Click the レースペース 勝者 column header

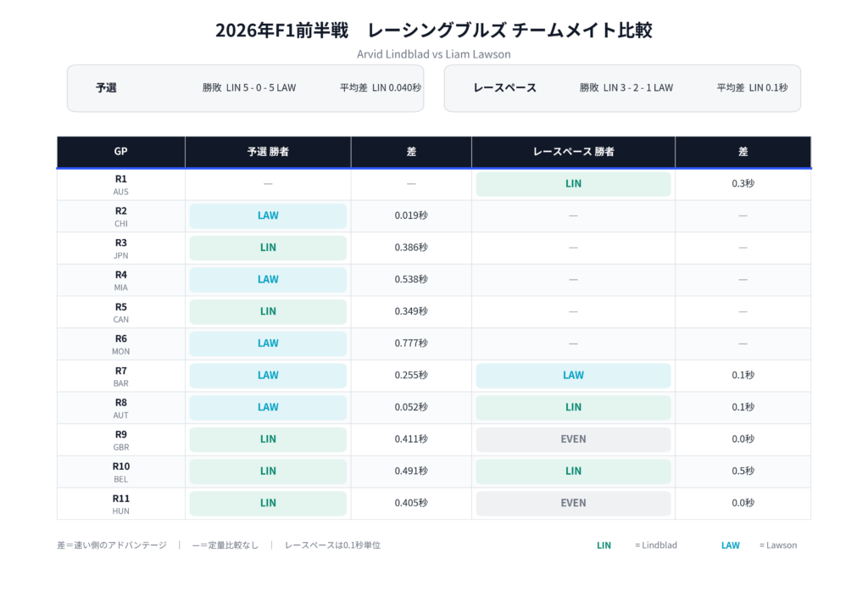click(x=574, y=151)
